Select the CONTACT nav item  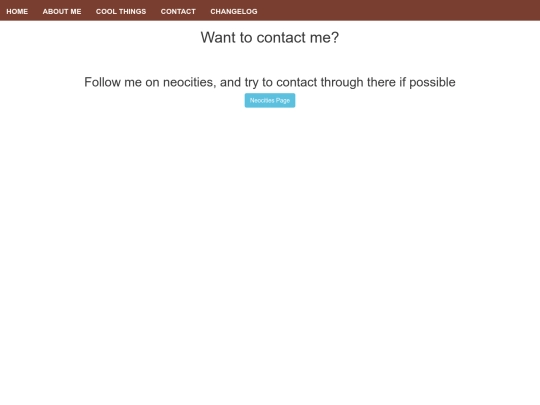point(178,11)
